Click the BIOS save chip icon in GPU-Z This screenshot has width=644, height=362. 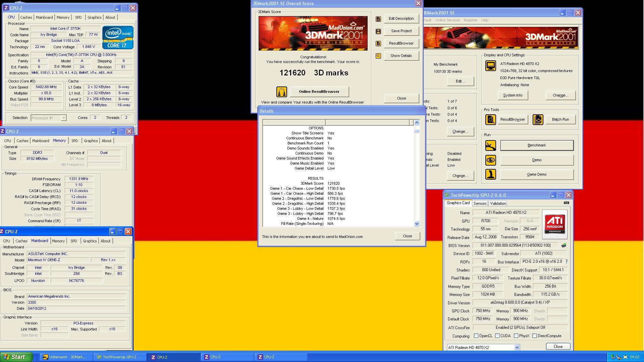tap(564, 245)
